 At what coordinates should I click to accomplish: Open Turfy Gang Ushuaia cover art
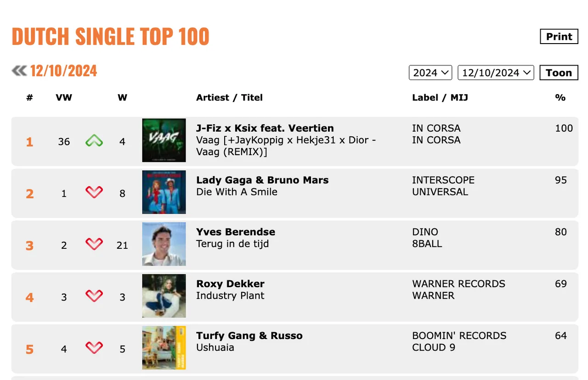pyautogui.click(x=164, y=348)
